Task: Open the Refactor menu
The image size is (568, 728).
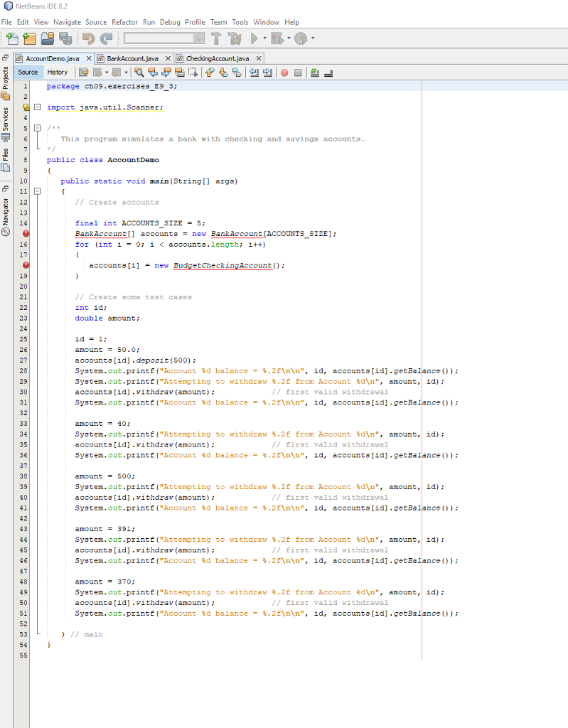Action: pos(124,22)
